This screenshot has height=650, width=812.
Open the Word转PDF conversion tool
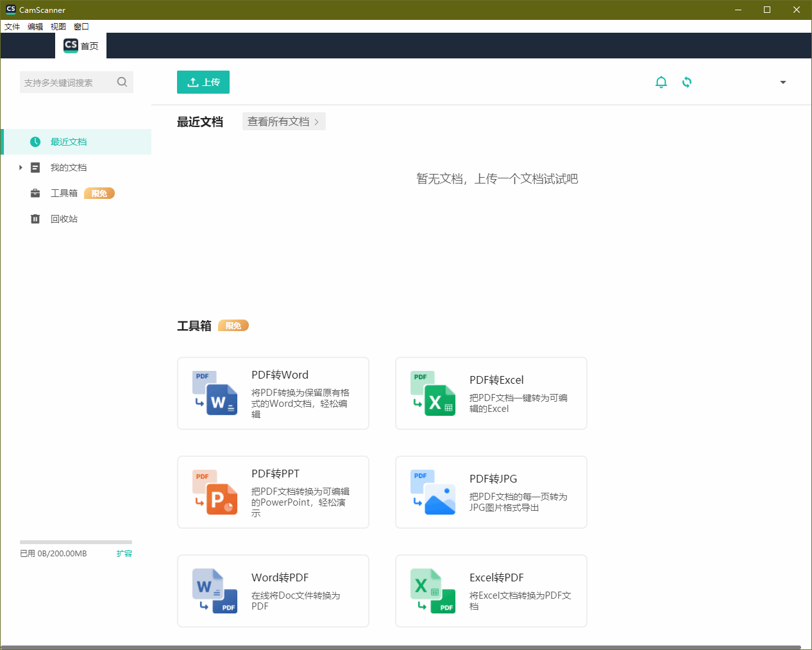(x=273, y=590)
